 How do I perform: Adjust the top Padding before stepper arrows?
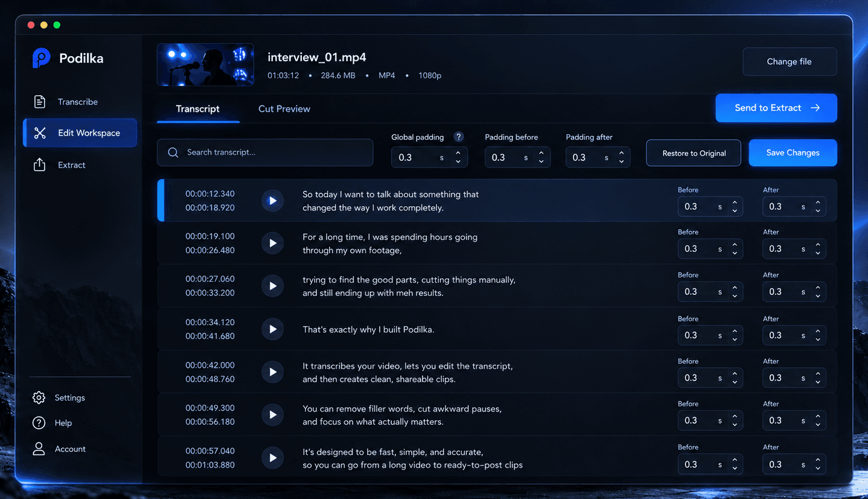(x=541, y=157)
